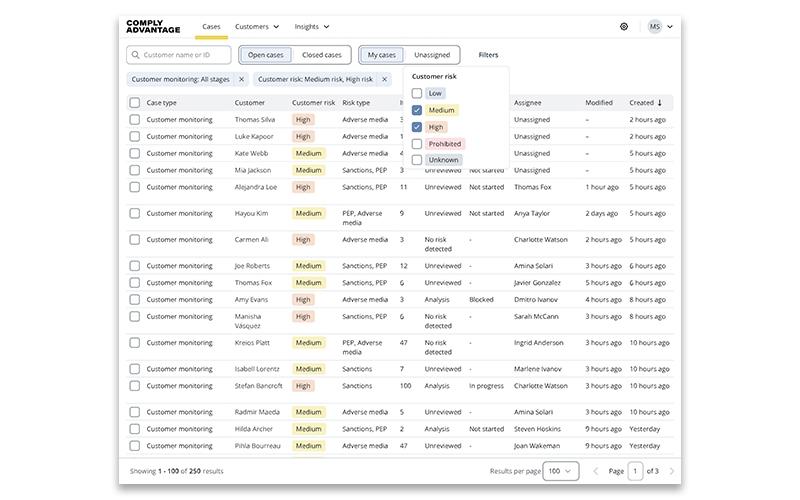Select the Thomas Silva case checkbox
This screenshot has width=800, height=500.
point(135,119)
